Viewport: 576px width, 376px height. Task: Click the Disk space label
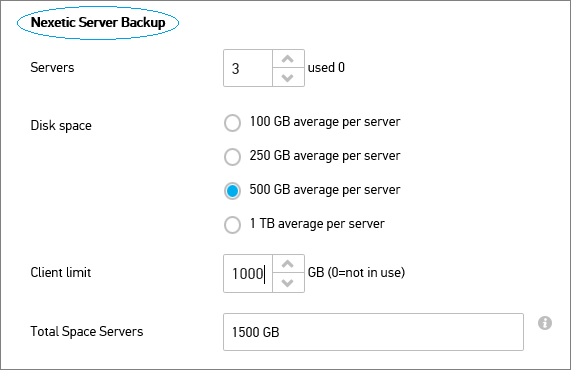[x=61, y=126]
